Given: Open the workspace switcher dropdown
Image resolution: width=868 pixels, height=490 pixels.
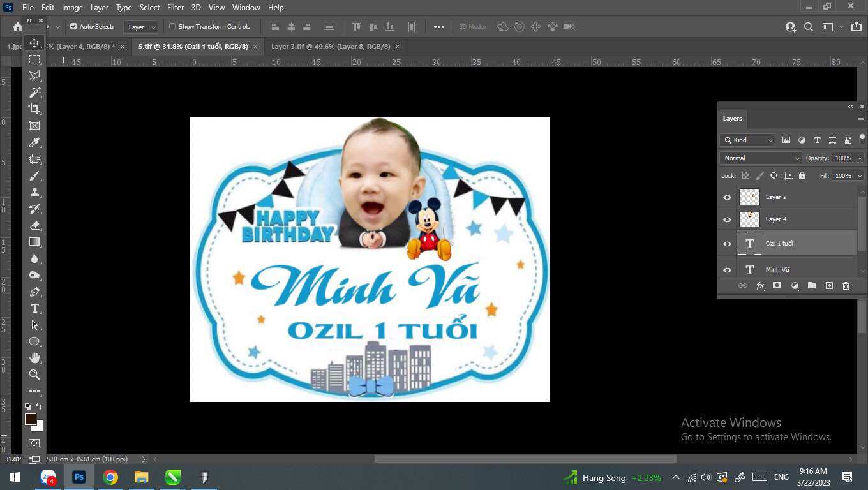Looking at the screenshot, I should [831, 27].
